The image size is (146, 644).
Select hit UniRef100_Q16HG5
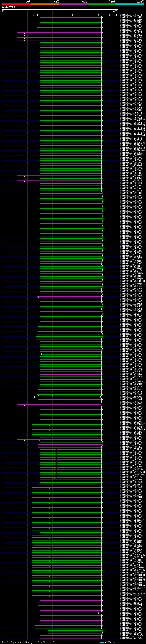click(x=131, y=263)
